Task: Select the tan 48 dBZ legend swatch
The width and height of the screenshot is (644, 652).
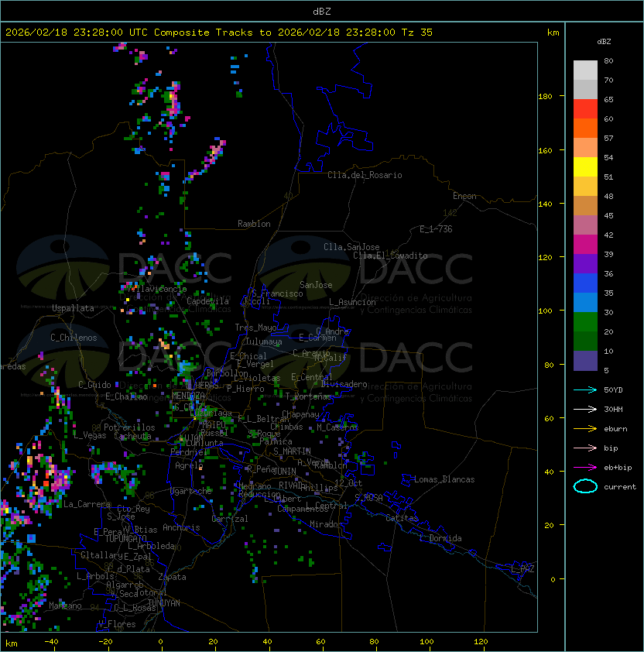Action: point(585,206)
